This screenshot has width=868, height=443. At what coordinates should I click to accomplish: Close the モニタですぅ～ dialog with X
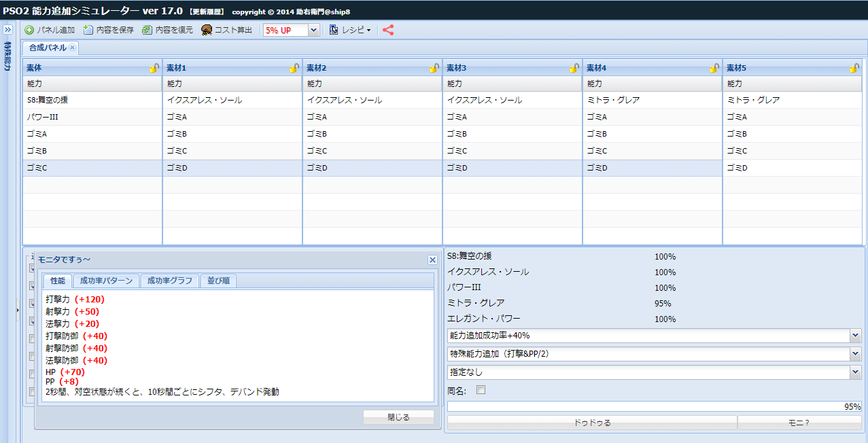432,260
